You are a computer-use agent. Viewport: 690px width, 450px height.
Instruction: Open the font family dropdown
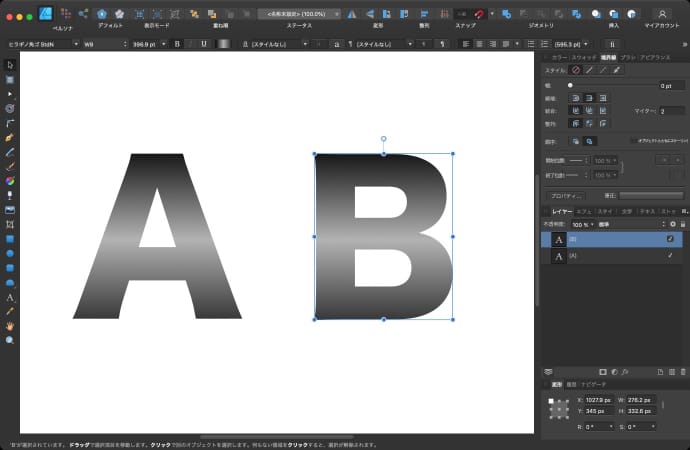click(40, 44)
